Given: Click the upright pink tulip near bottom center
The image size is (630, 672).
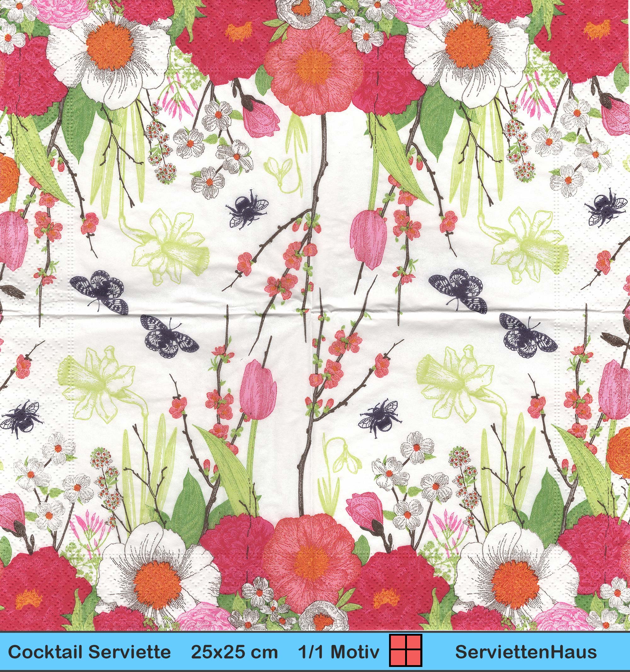Looking at the screenshot, I should (x=258, y=389).
